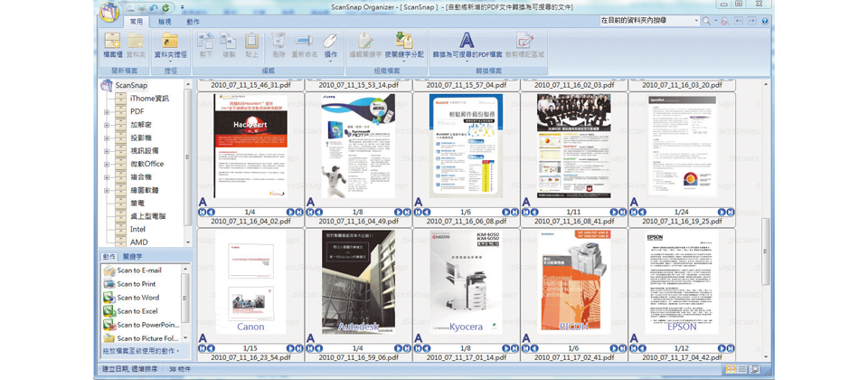The image size is (868, 380).
Task: Click the 轉換為可搜尋的PDF檔案 icon
Action: click(467, 41)
